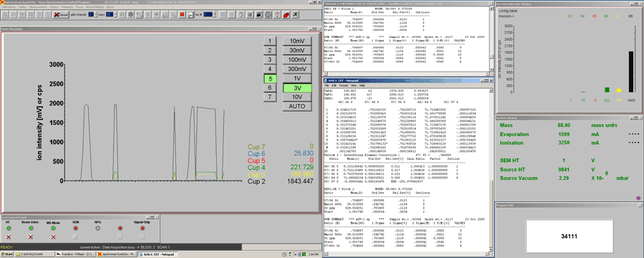Open the Measurements menu
This screenshot has height=258, width=644.
point(38,7)
